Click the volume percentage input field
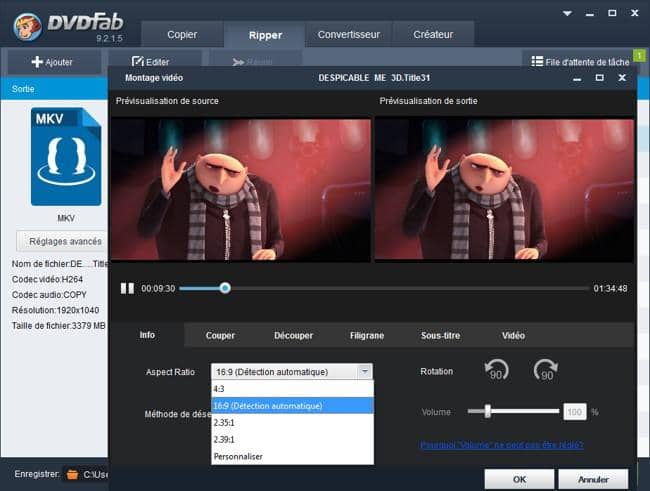The width and height of the screenshot is (650, 491). tap(575, 412)
